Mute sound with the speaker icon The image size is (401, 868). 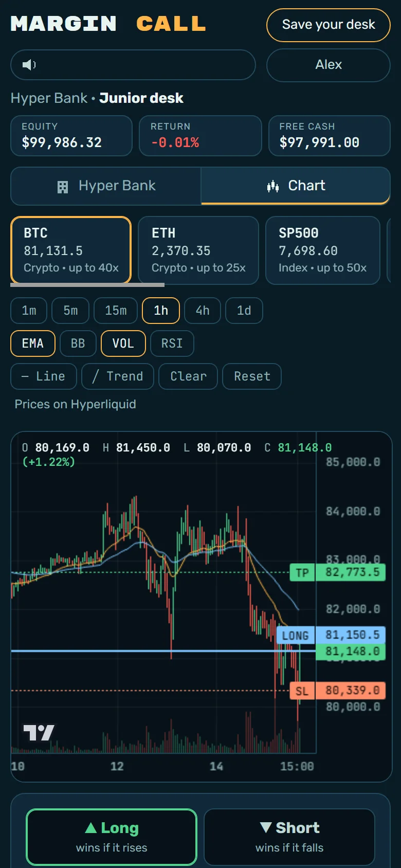tap(29, 65)
